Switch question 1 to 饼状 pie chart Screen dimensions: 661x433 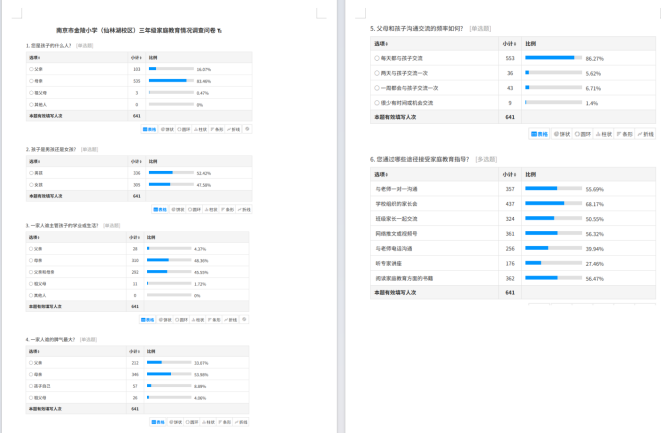pyautogui.click(x=167, y=129)
